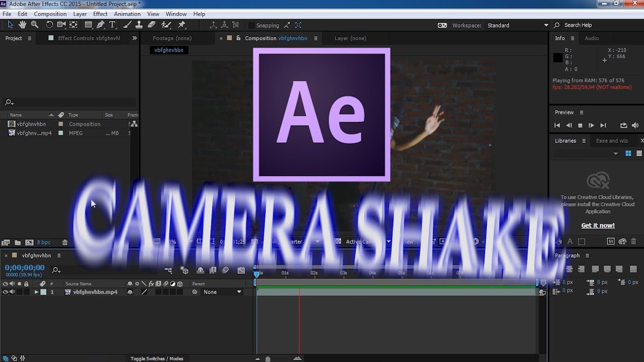Stop playback in the Preview panel
Image resolution: width=644 pixels, height=362 pixels.
580,125
